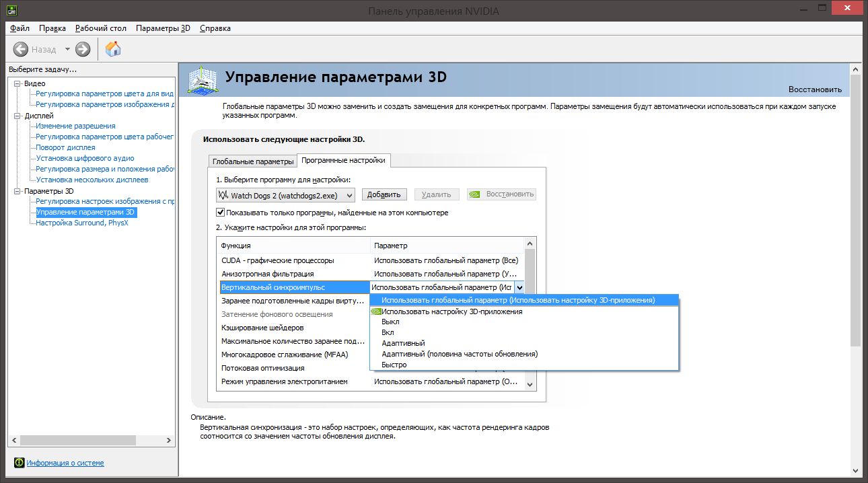This screenshot has width=868, height=483.
Task: Click the vertical sync dropdown arrow
Action: pyautogui.click(x=519, y=287)
